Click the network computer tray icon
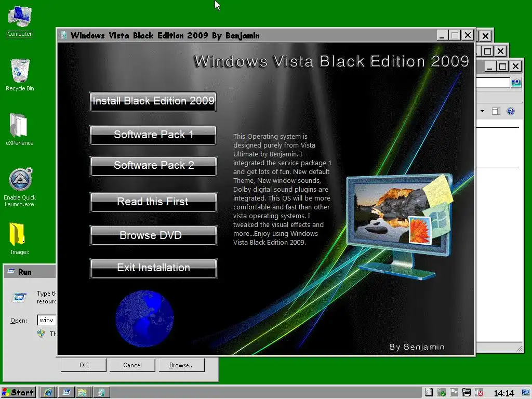 pos(467,393)
